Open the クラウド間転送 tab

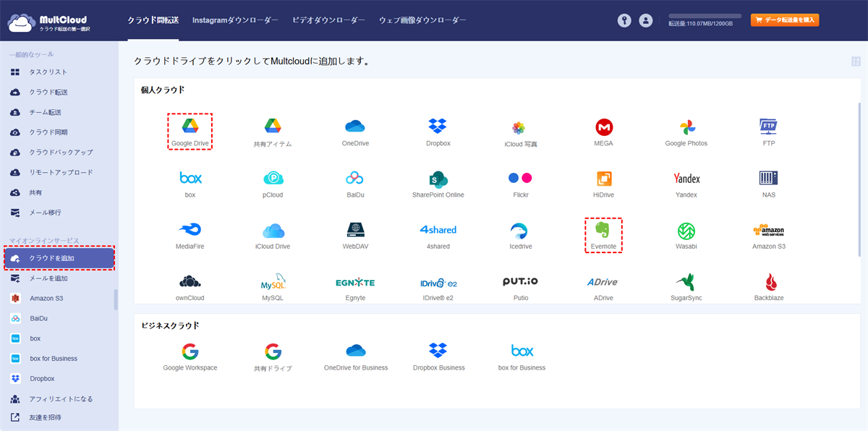click(x=153, y=20)
